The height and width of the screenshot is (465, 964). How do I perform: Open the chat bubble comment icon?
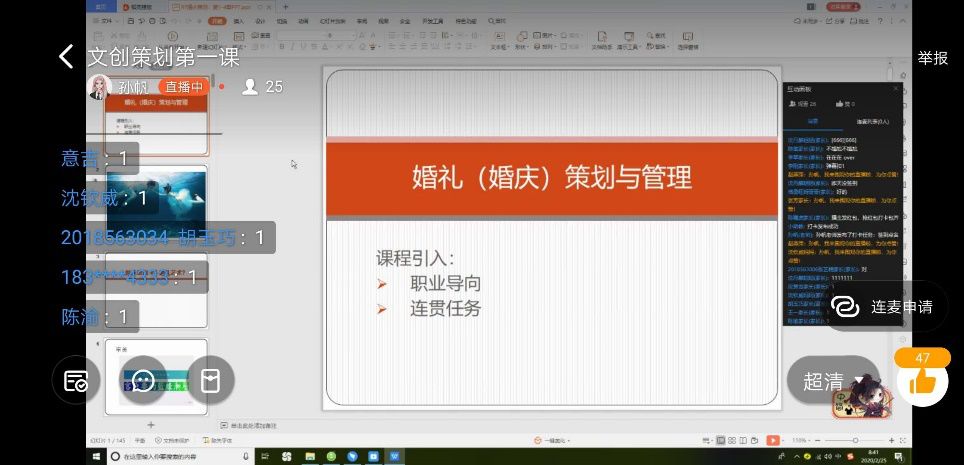point(143,381)
